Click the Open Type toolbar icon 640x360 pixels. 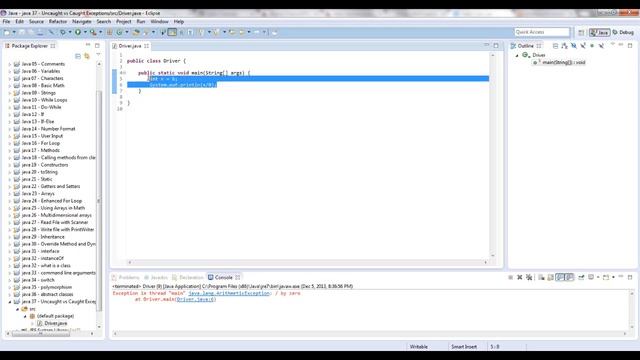tap(136, 32)
